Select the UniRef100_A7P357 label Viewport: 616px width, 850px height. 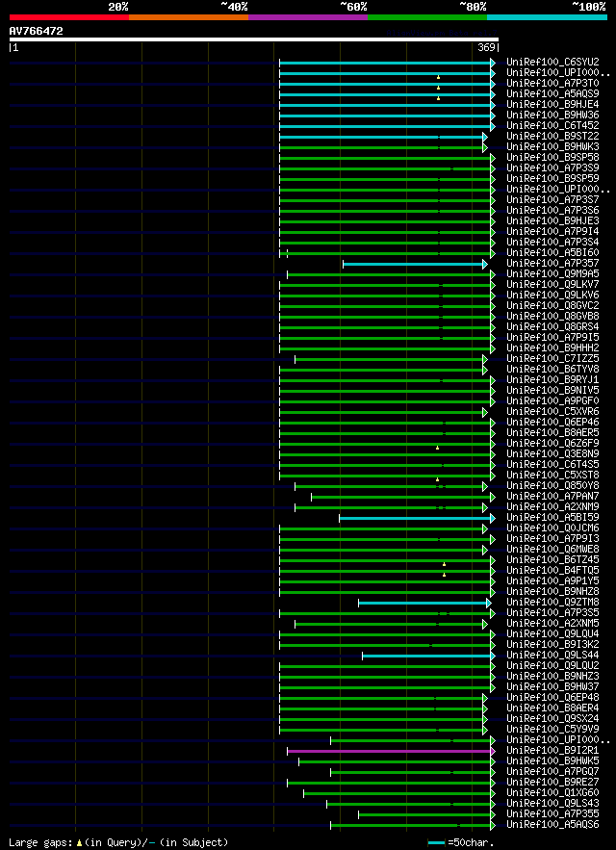(552, 263)
